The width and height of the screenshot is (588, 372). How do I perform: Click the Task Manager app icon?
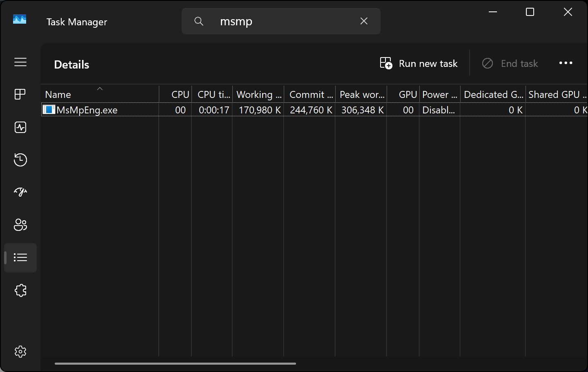tap(20, 19)
